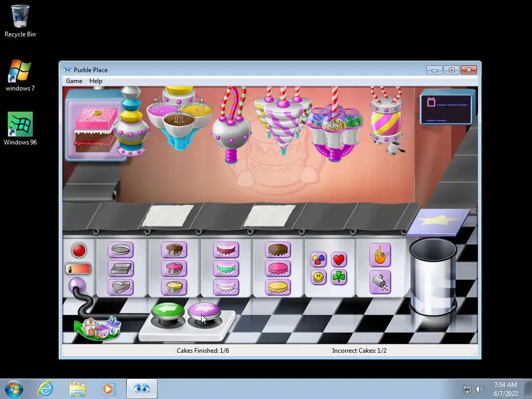Show the taskbar clock and date

click(506, 389)
